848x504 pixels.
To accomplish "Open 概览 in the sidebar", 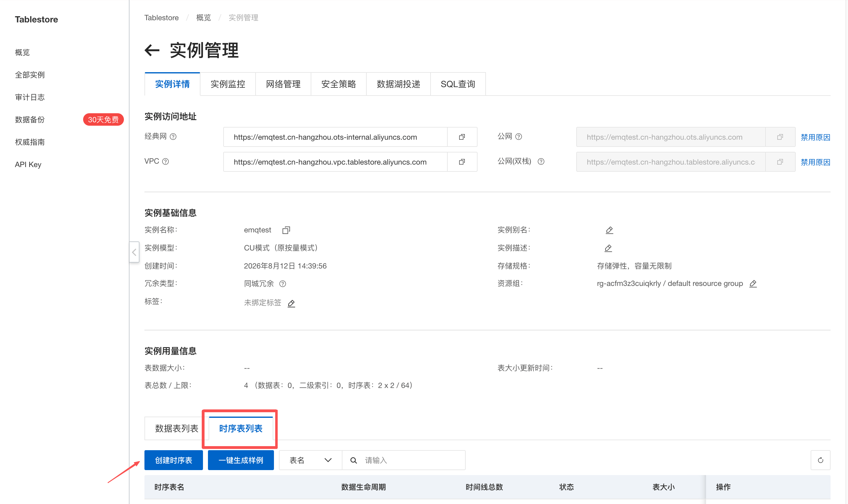I will tap(22, 52).
